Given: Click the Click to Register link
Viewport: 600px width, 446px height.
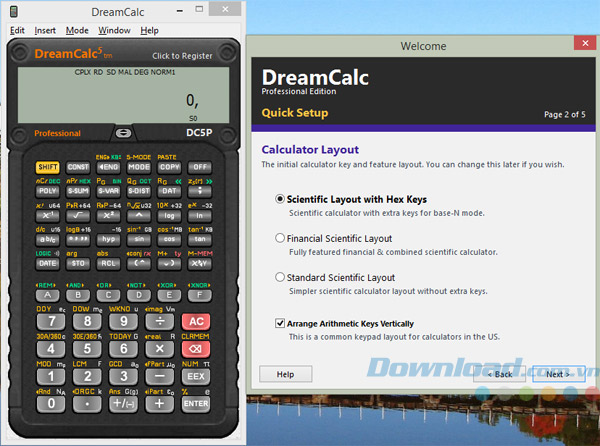Looking at the screenshot, I should pos(182,56).
